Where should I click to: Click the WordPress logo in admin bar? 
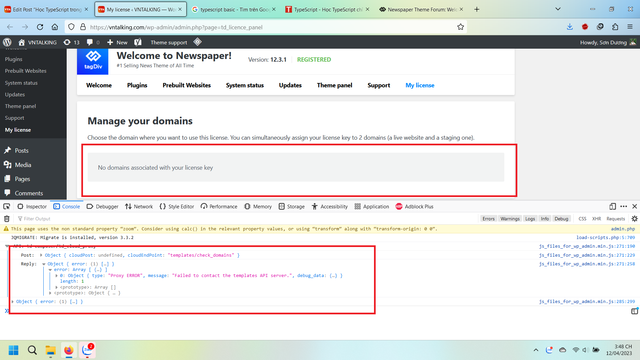(7, 42)
